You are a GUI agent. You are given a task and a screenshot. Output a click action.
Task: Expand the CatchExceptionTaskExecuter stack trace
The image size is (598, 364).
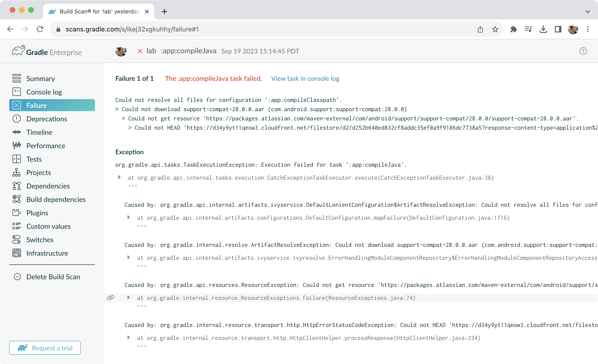(x=119, y=177)
